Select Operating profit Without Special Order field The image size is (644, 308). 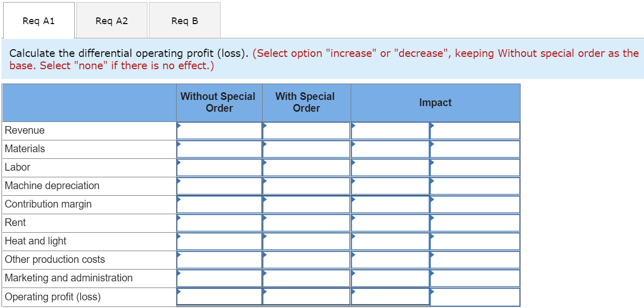[x=220, y=297]
